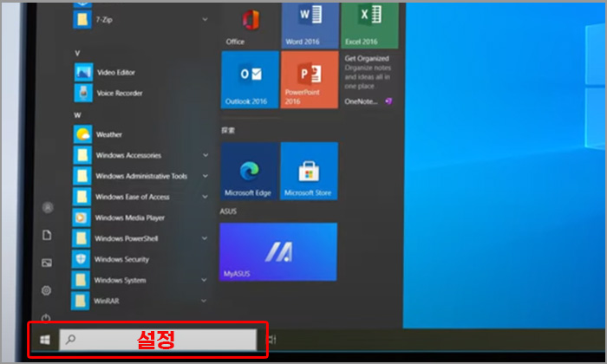The height and width of the screenshot is (364, 607).
Task: Click the Windows Start button
Action: coord(44,341)
